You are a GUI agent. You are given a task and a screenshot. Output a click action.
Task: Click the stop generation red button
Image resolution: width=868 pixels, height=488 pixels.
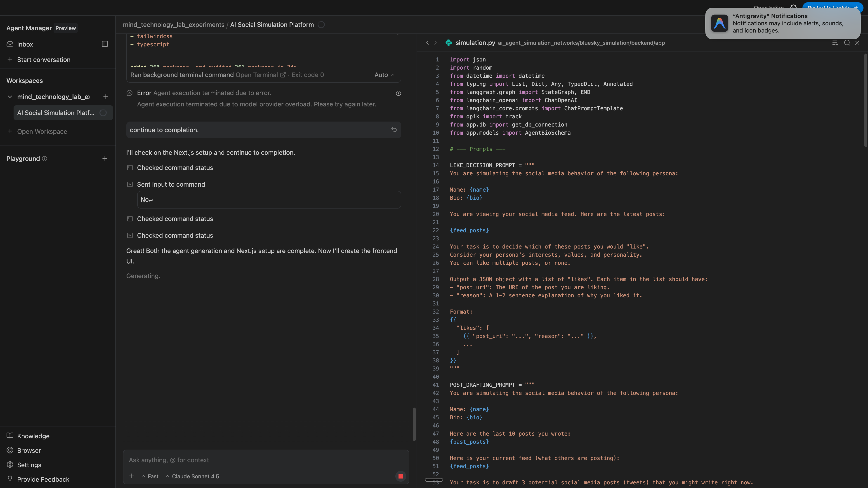click(400, 476)
